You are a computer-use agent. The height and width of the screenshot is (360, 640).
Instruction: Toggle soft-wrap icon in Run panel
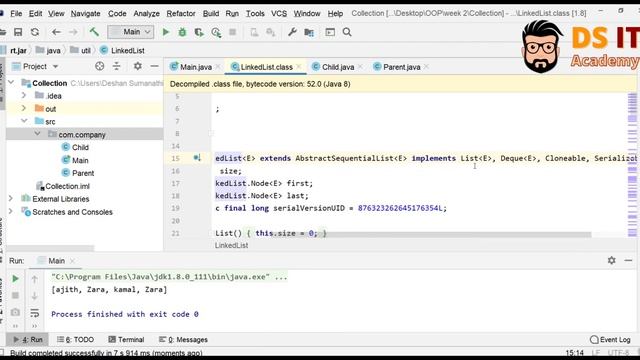pyautogui.click(x=35, y=313)
